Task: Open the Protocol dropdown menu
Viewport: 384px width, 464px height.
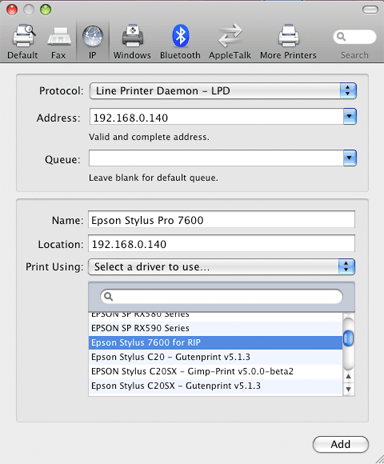Action: [x=223, y=91]
